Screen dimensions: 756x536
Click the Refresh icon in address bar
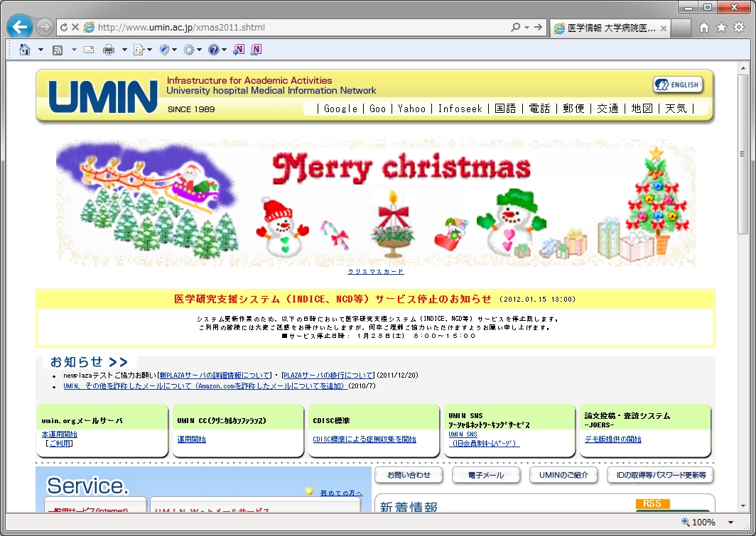pyautogui.click(x=64, y=28)
